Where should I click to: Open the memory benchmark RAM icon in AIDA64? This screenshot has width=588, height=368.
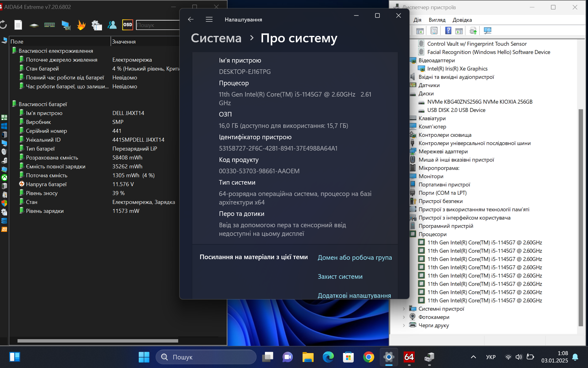coord(50,25)
